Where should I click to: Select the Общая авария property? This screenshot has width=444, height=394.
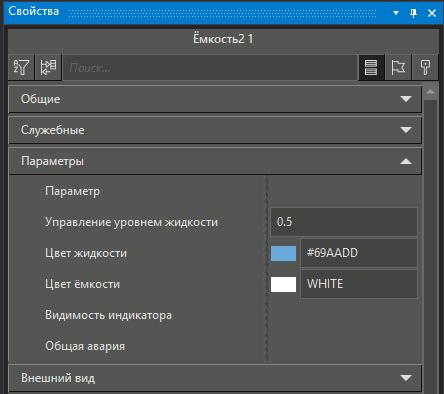(x=85, y=346)
